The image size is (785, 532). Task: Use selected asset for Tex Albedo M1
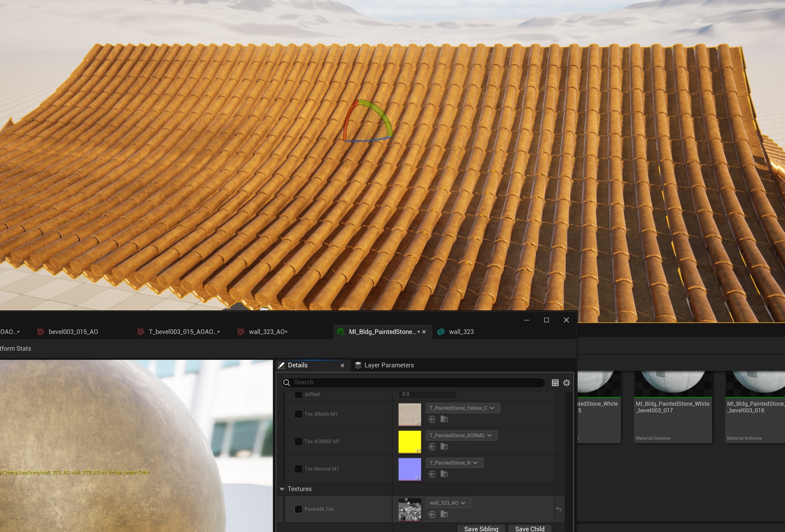[432, 419]
